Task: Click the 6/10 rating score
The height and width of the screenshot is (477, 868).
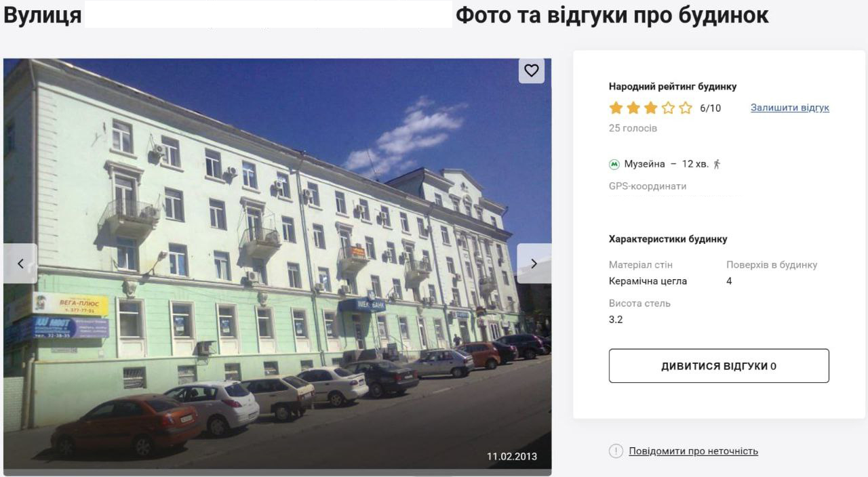Action: click(711, 108)
